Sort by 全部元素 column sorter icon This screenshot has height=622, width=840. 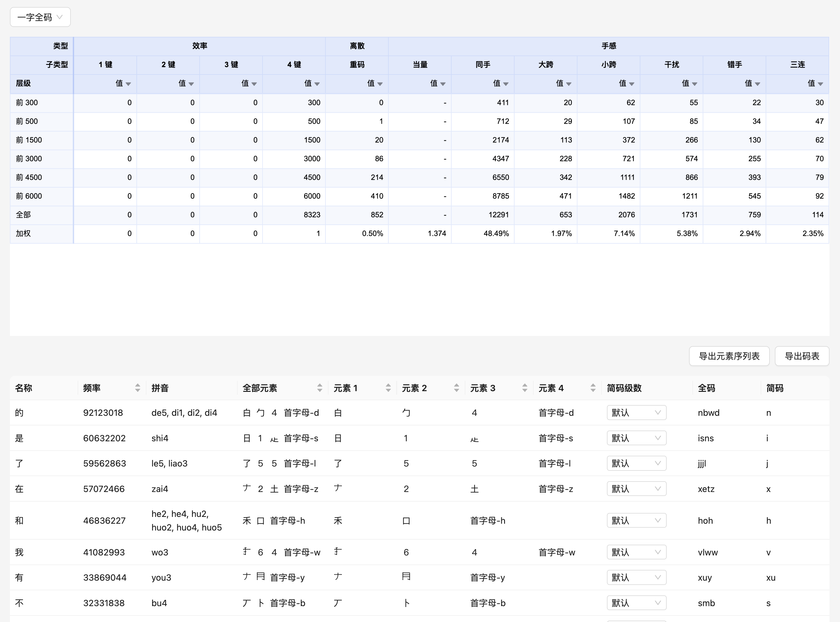click(320, 388)
